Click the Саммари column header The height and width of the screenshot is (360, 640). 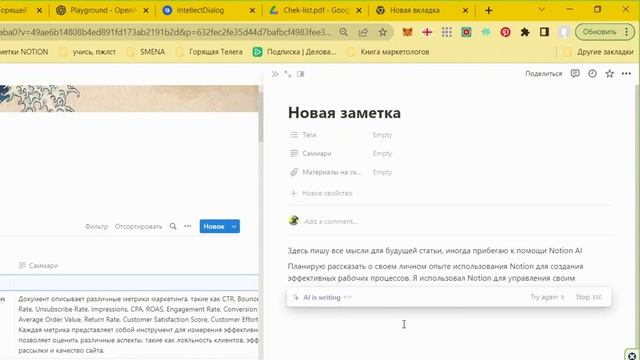click(38, 266)
